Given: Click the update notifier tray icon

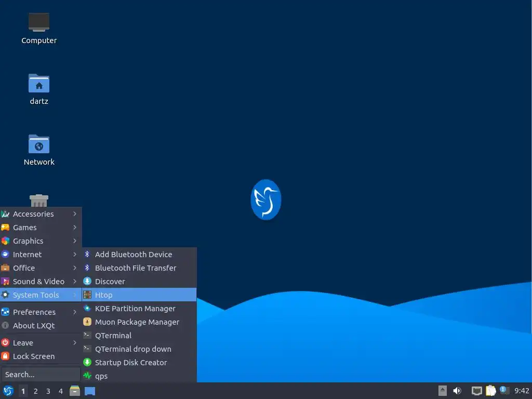Looking at the screenshot, I should (x=504, y=390).
